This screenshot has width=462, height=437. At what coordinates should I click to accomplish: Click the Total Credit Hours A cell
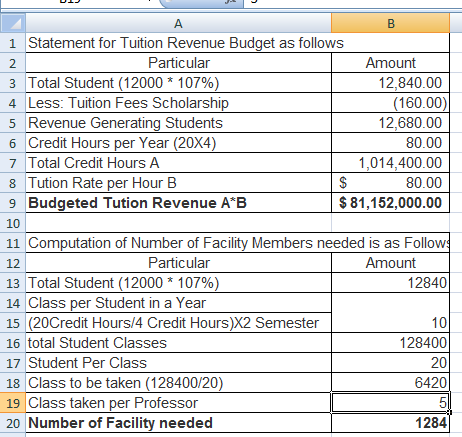[178, 163]
